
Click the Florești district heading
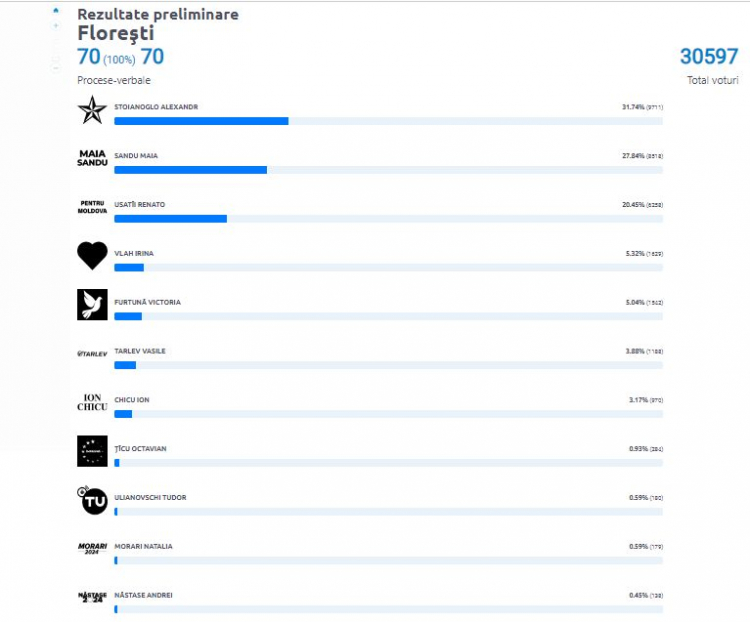[116, 33]
